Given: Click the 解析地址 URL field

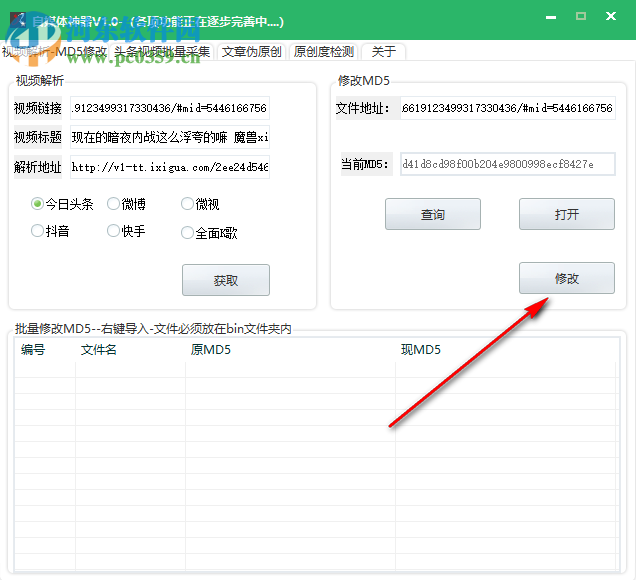Looking at the screenshot, I should tap(170, 167).
